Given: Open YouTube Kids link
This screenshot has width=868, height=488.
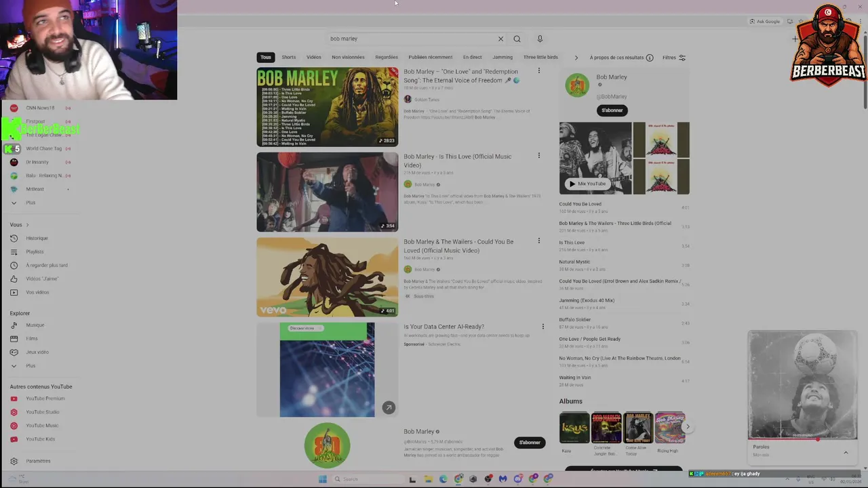Looking at the screenshot, I should click(40, 439).
